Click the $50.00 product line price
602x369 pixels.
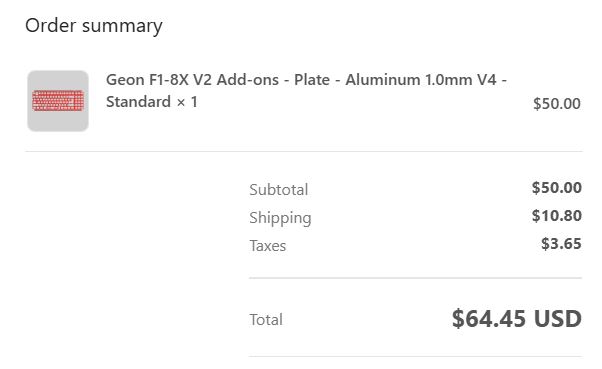pyautogui.click(x=557, y=104)
